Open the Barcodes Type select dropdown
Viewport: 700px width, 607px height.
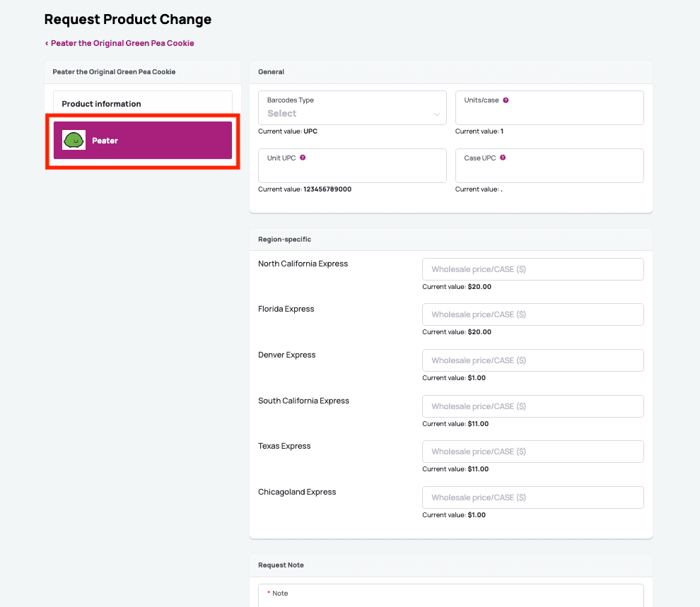click(352, 113)
